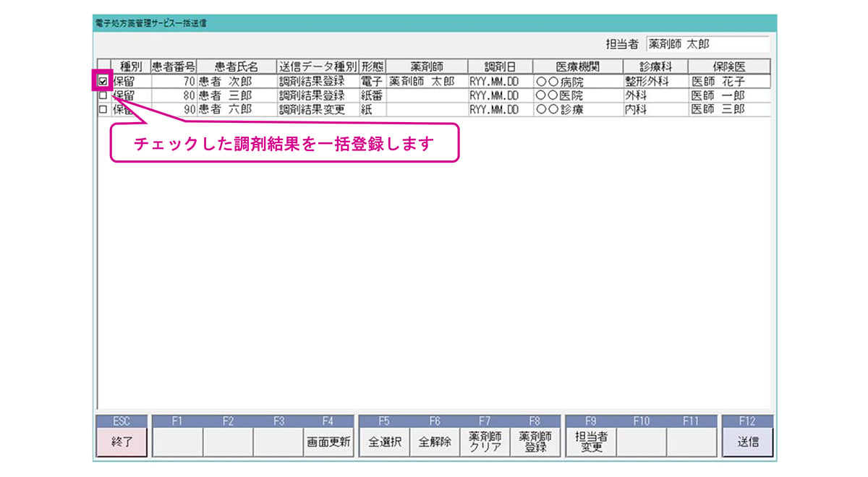
Task: Click the 医療機関 column header
Action: coord(577,66)
